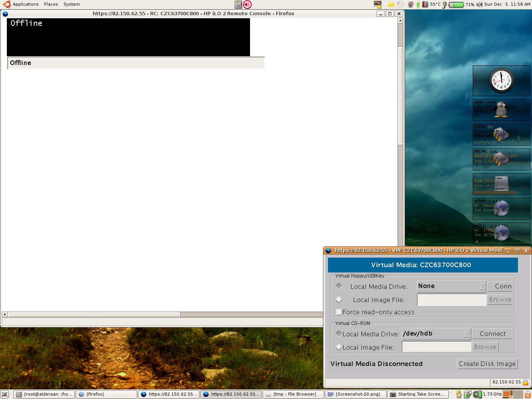The width and height of the screenshot is (532, 399).
Task: Open the floppy drive dropdown showing None
Action: click(451, 286)
